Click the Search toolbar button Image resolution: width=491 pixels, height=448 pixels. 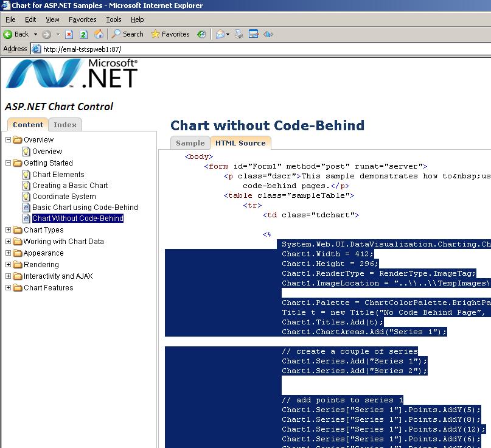tap(128, 34)
